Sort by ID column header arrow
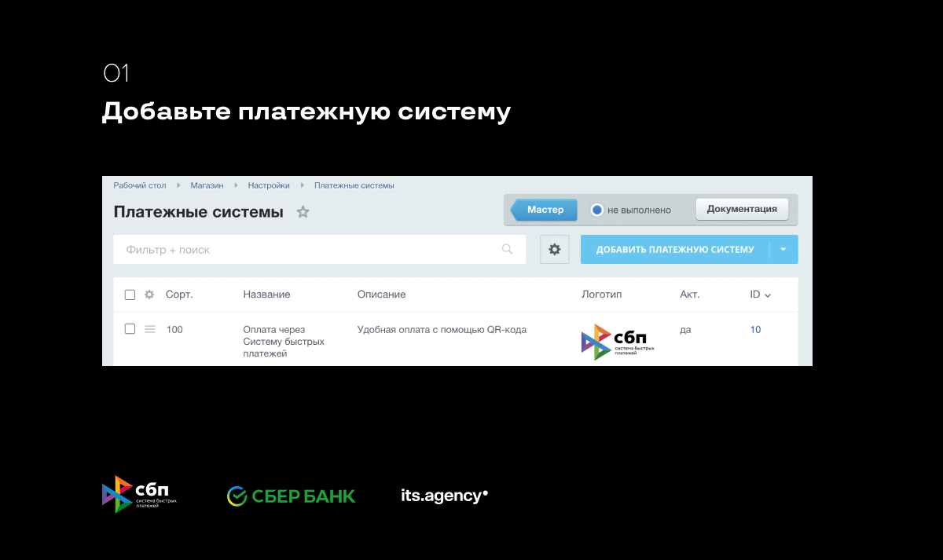The height and width of the screenshot is (560, 943). click(x=767, y=295)
